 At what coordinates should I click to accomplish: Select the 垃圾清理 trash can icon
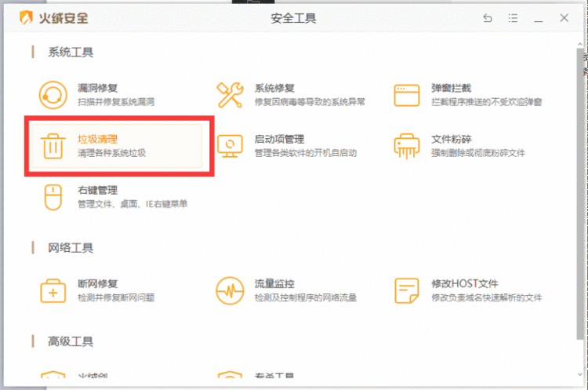tap(53, 146)
